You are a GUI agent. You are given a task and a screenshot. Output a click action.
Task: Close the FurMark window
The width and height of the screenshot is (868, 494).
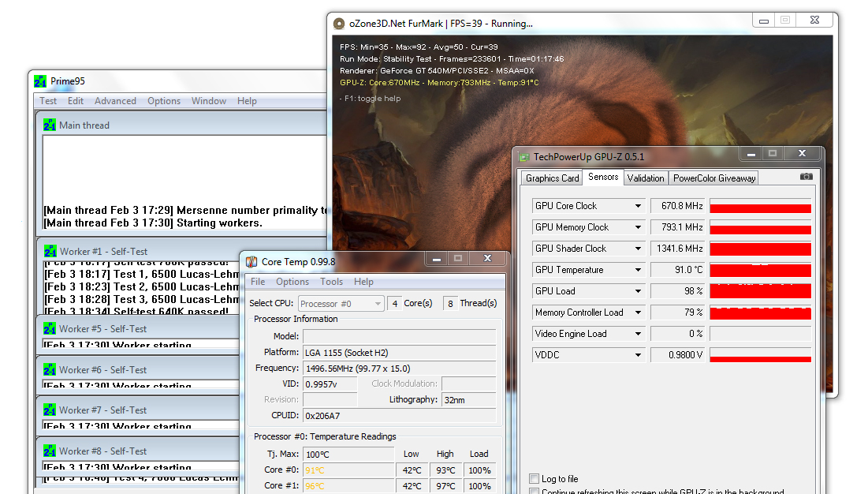(x=814, y=21)
